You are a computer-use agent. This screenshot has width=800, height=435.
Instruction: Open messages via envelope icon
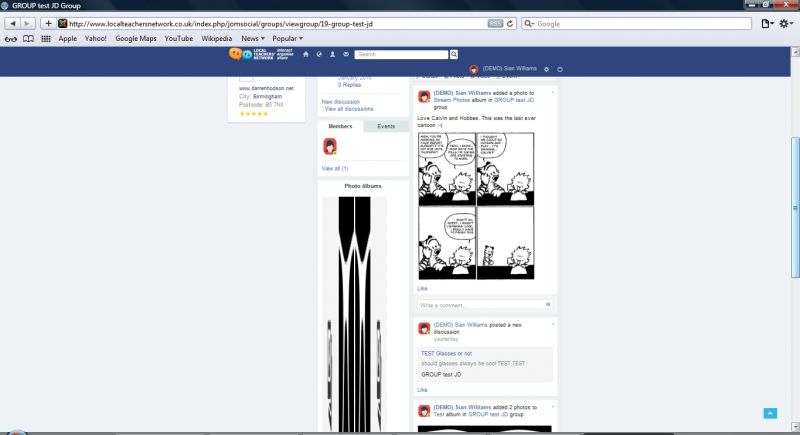pos(346,54)
